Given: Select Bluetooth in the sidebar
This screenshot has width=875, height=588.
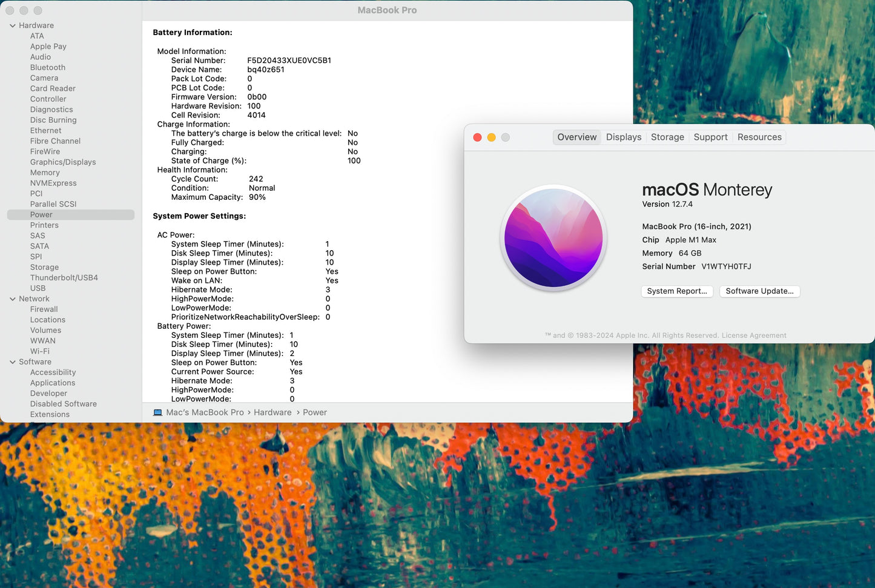Looking at the screenshot, I should (x=48, y=68).
